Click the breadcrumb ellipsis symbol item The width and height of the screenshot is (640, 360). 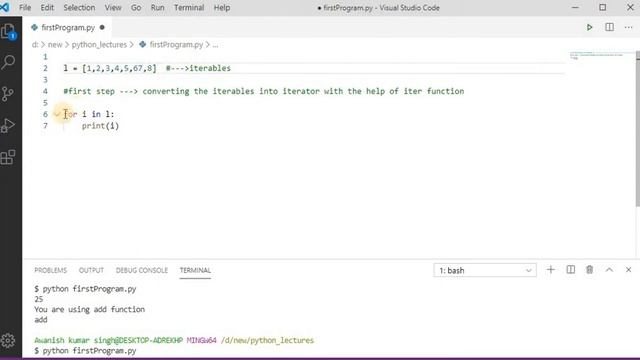(215, 44)
